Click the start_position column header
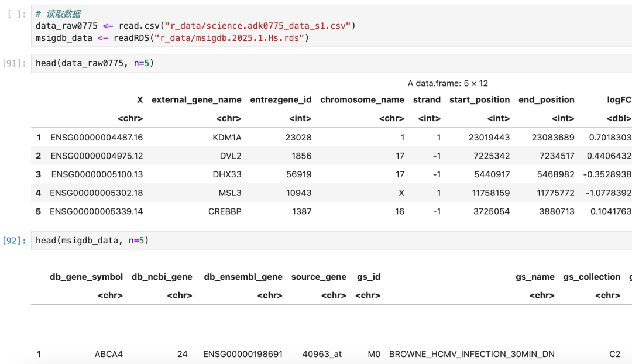Image resolution: width=632 pixels, height=364 pixels. 479,100
